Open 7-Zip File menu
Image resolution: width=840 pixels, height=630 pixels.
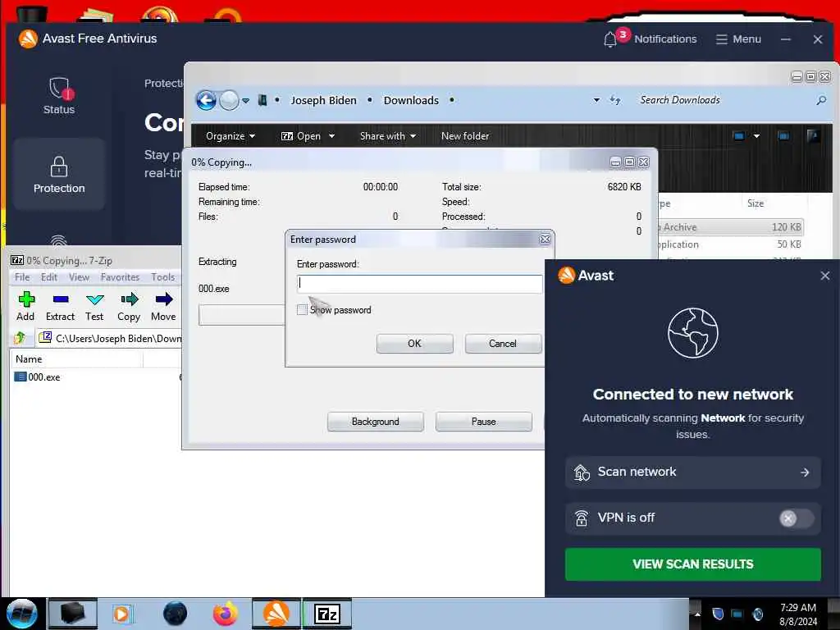point(22,277)
